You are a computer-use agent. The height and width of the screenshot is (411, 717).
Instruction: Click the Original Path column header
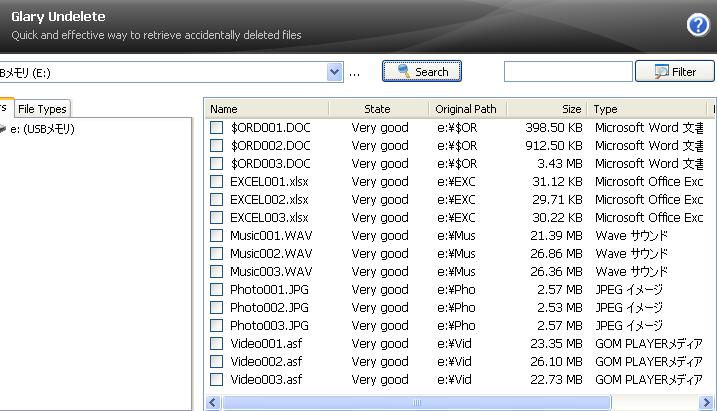[x=465, y=109]
